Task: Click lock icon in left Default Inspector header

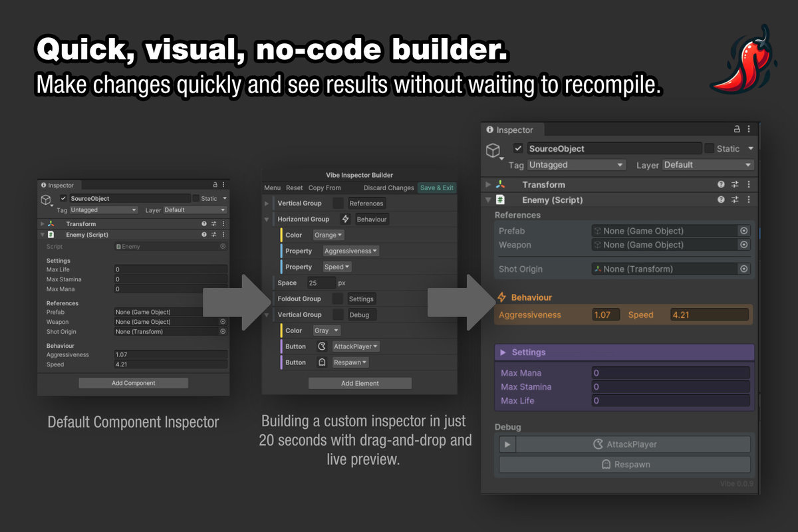Action: [215, 185]
